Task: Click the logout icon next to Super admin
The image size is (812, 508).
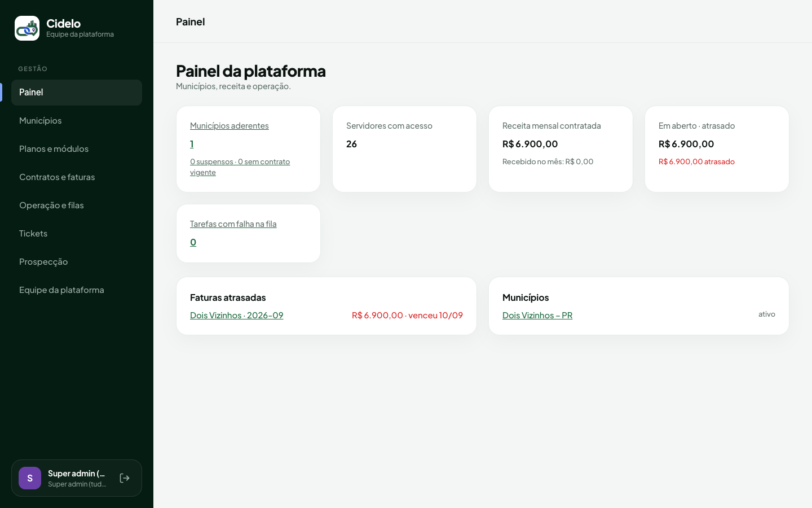Action: (x=125, y=478)
